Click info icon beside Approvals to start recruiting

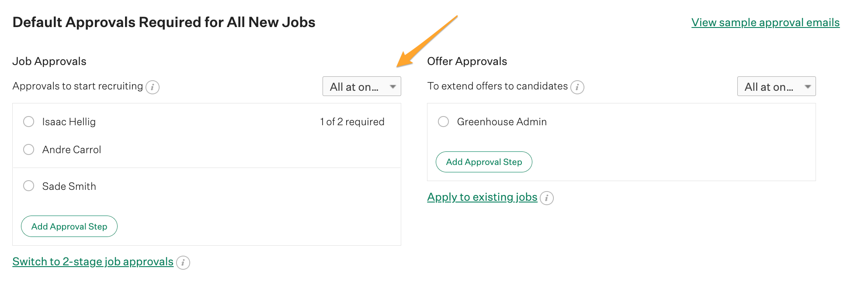coord(152,87)
